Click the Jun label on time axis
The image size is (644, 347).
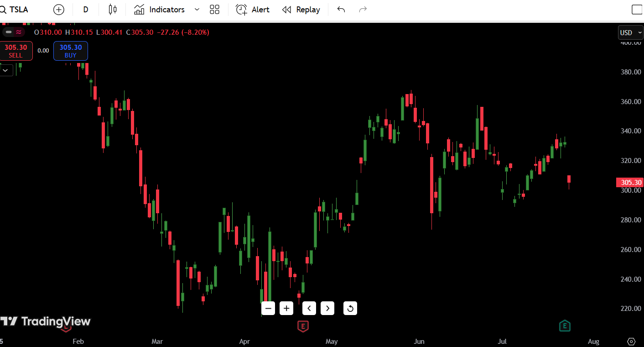point(419,342)
